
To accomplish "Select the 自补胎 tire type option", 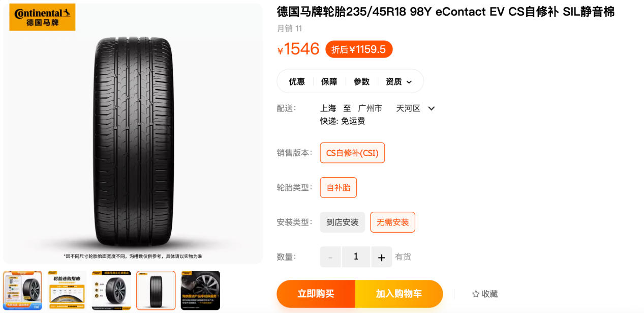I will pos(339,187).
